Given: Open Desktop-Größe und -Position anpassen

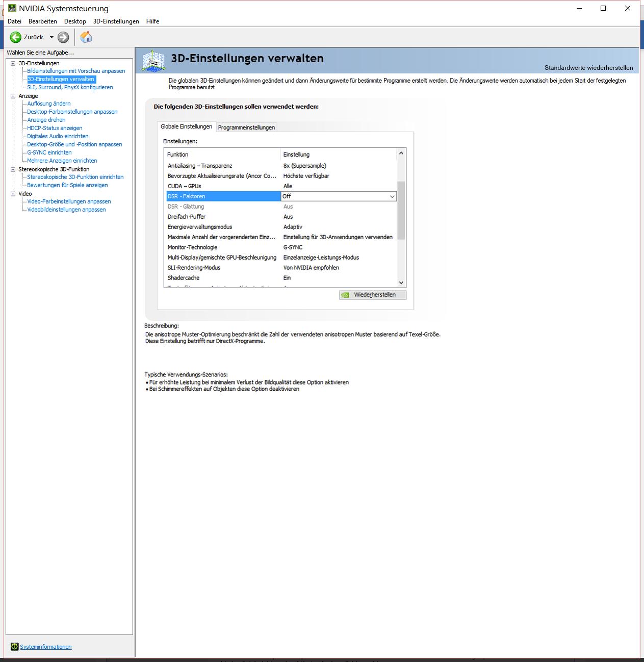Looking at the screenshot, I should click(74, 144).
